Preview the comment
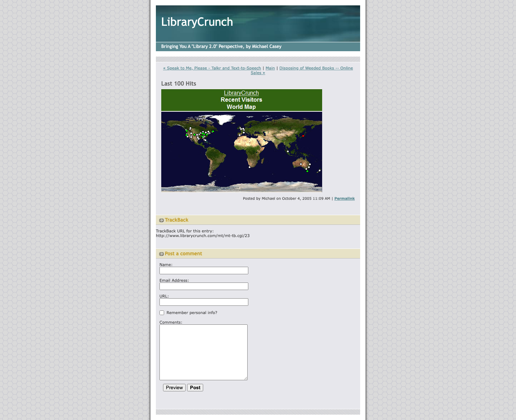This screenshot has width=516, height=420. pyautogui.click(x=174, y=388)
